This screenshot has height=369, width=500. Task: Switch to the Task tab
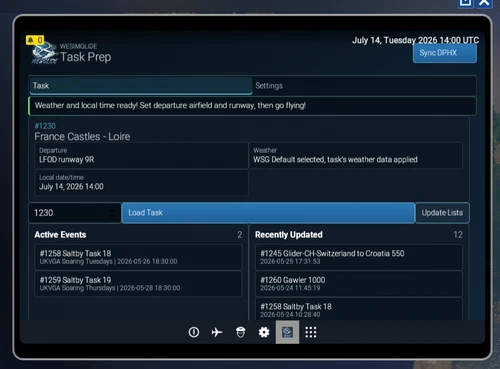pyautogui.click(x=141, y=86)
